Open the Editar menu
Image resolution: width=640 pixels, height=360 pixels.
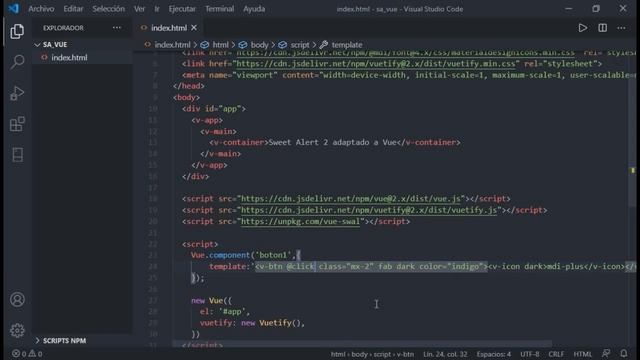tap(73, 9)
